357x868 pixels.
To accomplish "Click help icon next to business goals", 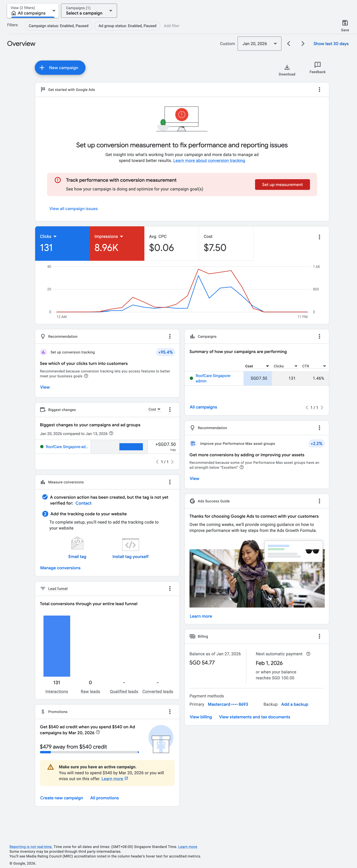I will [86, 376].
